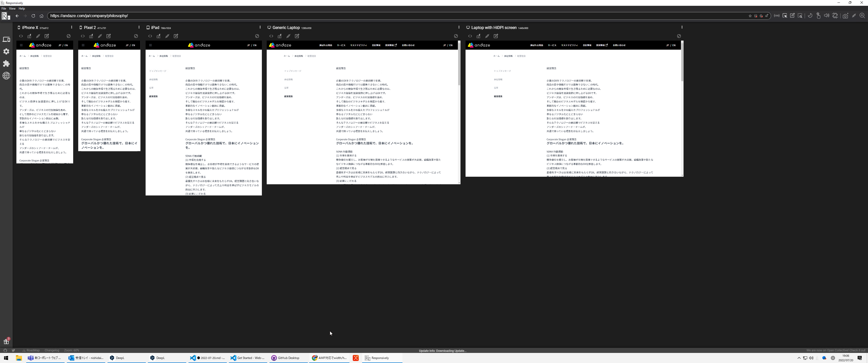
Task: Open the iPhone X device options menu
Action: [x=71, y=27]
